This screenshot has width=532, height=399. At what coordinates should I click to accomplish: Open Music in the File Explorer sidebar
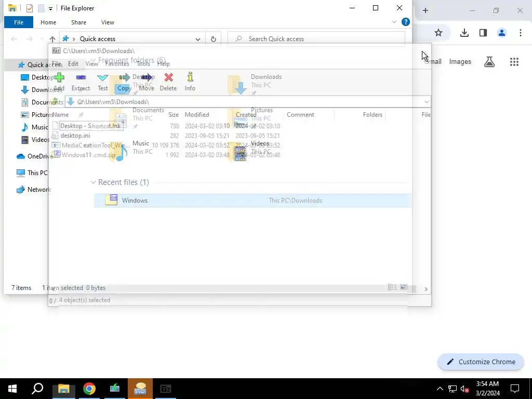(x=35, y=127)
